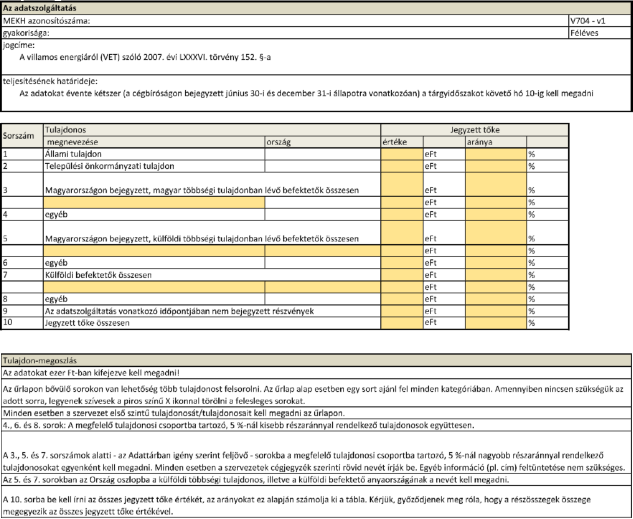Click yellow ország field between rows 5 and 6
Screen dimensions: 633x519
point(323,251)
